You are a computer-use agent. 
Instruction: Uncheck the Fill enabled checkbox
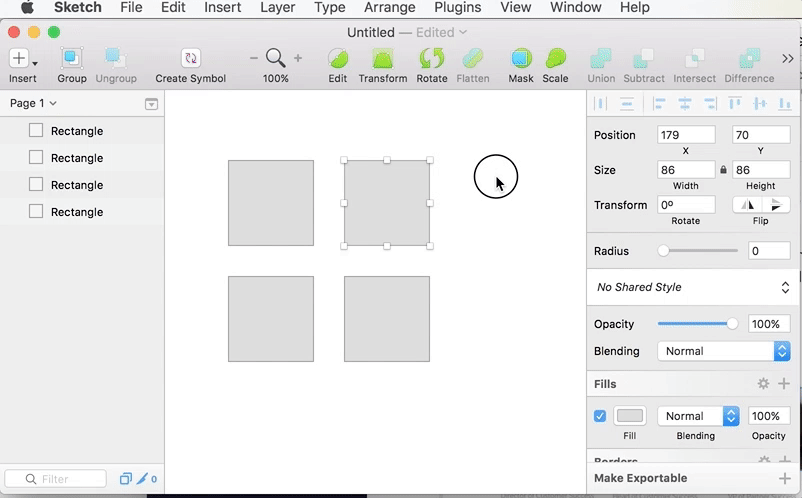pos(600,416)
